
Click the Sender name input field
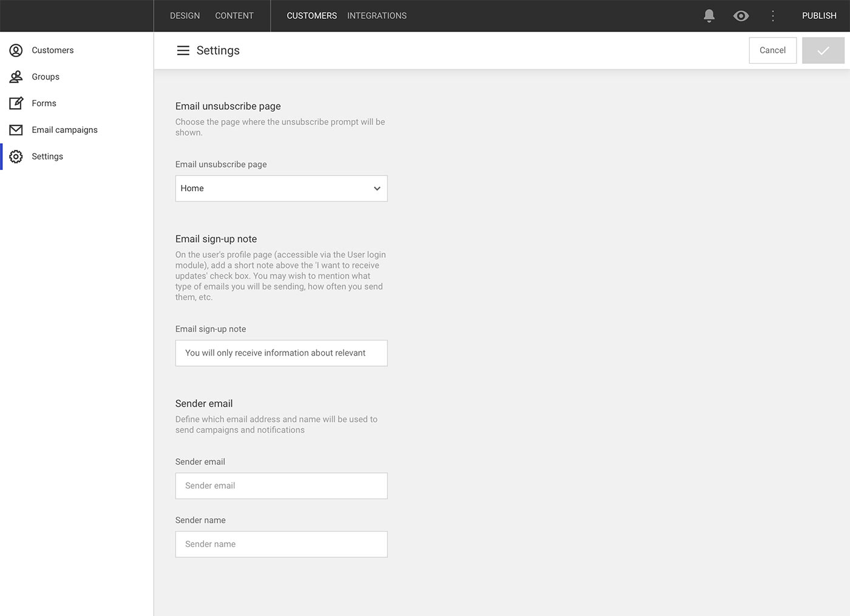tap(281, 544)
